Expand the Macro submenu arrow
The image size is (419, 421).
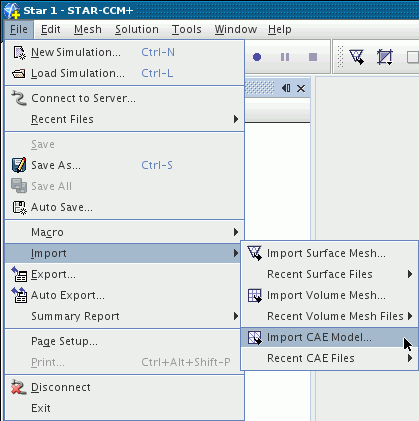click(x=236, y=232)
